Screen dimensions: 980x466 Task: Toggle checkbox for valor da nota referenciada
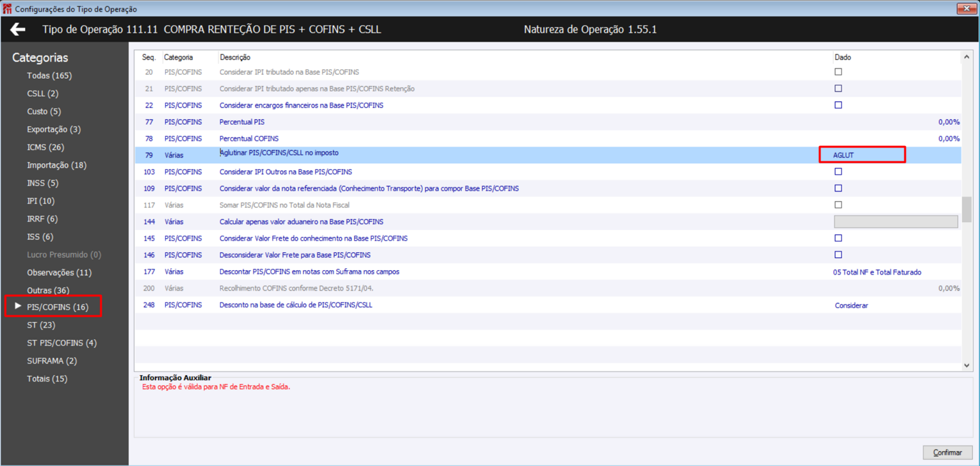pyautogui.click(x=838, y=188)
